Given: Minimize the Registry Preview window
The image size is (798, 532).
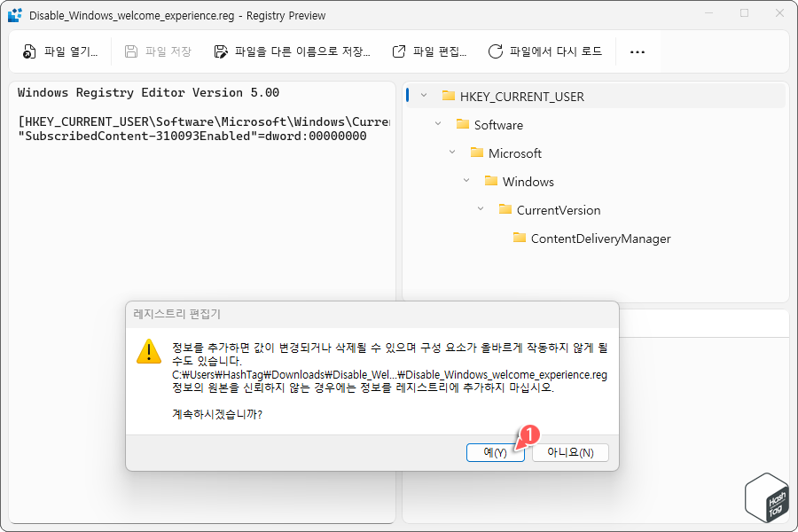Looking at the screenshot, I should pyautogui.click(x=709, y=13).
